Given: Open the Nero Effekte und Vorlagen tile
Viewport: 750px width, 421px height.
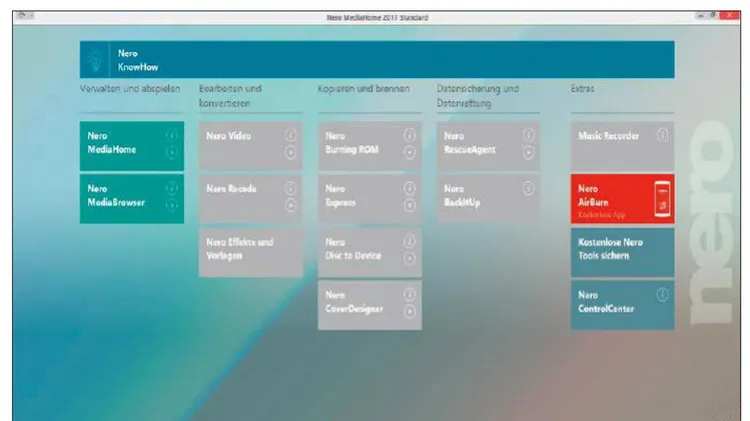Looking at the screenshot, I should click(251, 252).
